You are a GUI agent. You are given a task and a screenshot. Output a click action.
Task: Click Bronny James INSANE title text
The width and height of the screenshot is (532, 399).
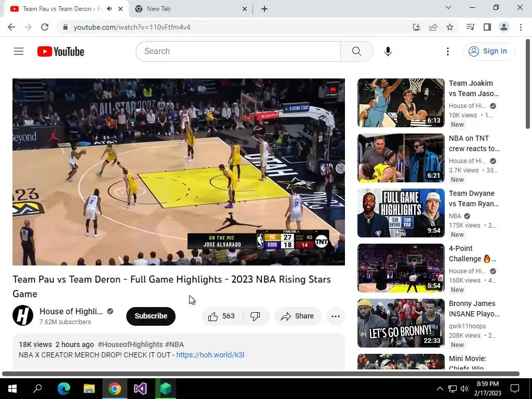[x=474, y=309]
